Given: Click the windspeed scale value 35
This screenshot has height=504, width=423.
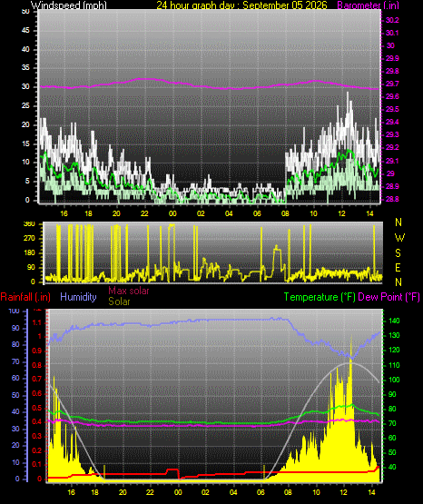Looking at the screenshot, I should (x=25, y=68).
